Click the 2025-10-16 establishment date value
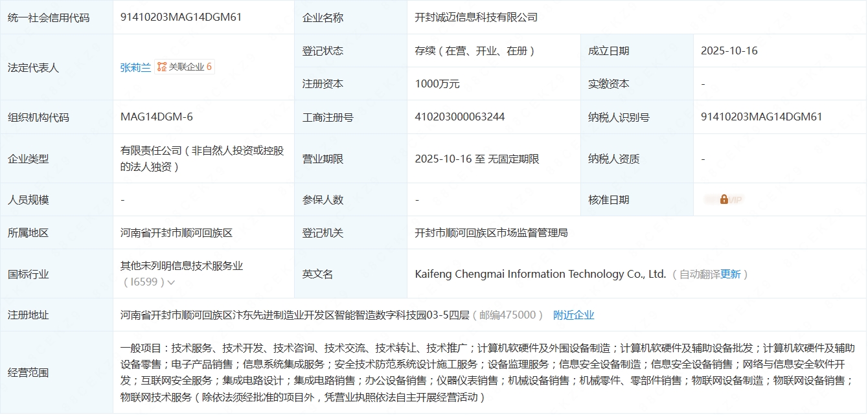Image resolution: width=868 pixels, height=415 pixels. (729, 50)
